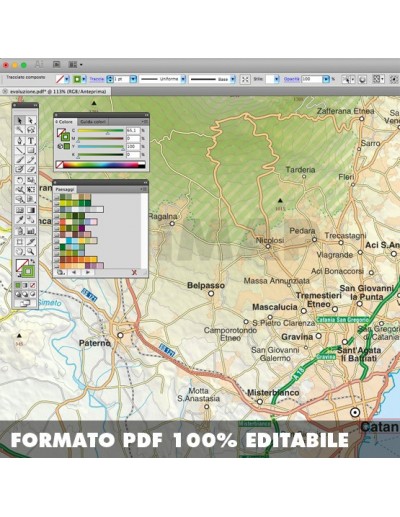Screen dimensions: 400x517
Task: Click the Opacità link in control bar
Action: click(292, 79)
